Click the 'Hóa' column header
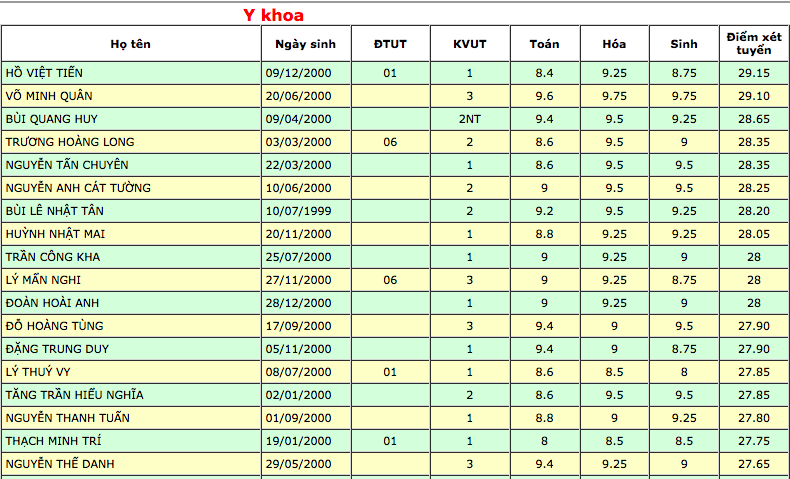790x479 pixels. click(x=614, y=44)
